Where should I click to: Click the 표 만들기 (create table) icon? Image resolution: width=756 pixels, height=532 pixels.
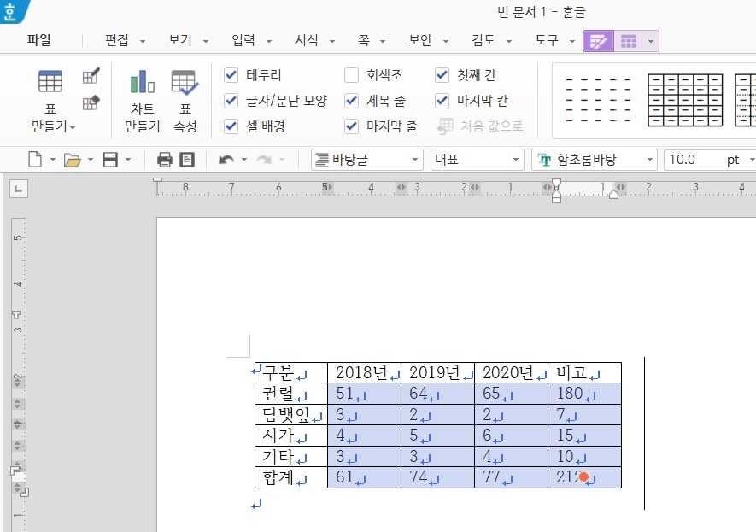click(50, 82)
